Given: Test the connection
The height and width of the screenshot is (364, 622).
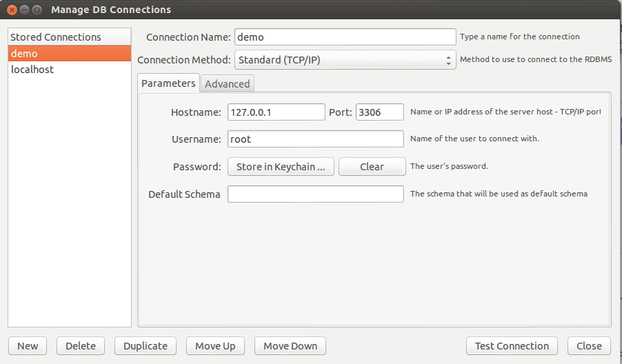Looking at the screenshot, I should tap(512, 346).
